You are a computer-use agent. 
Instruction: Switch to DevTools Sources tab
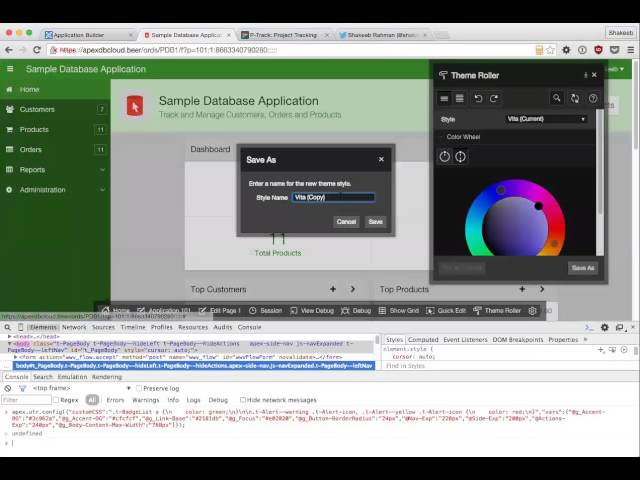(103, 327)
